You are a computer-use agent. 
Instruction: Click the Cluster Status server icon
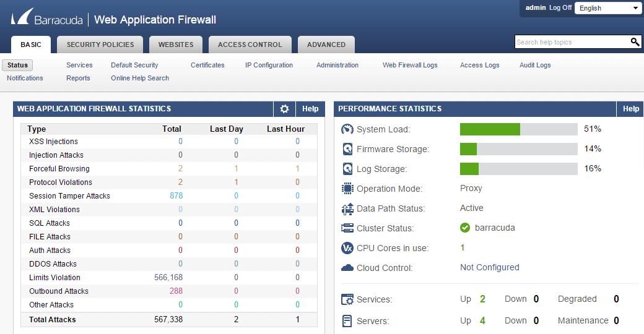(x=347, y=228)
